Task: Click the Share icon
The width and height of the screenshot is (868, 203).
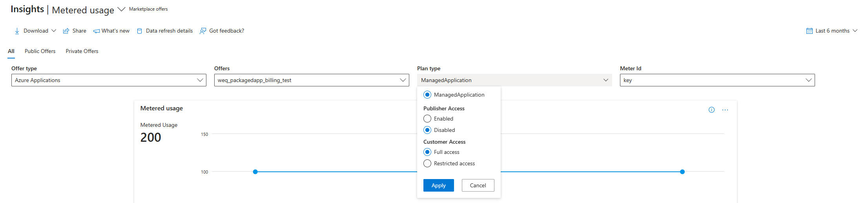Action: [x=66, y=31]
